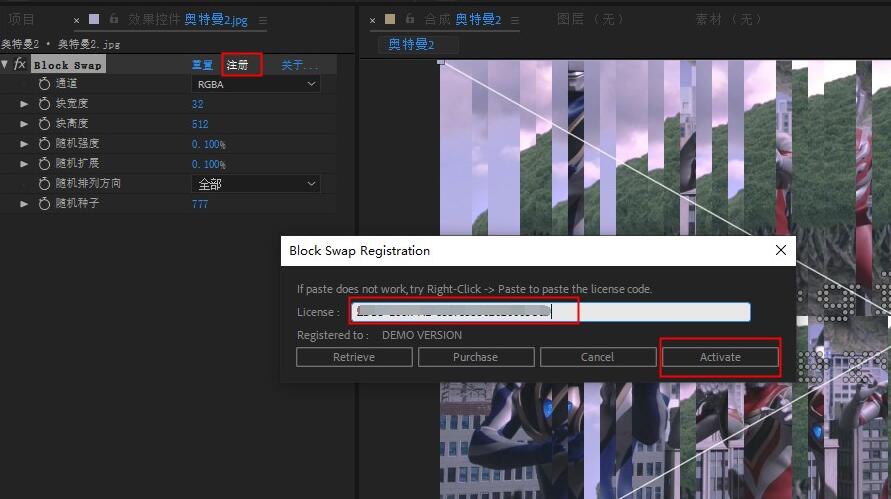
Task: Open the composition panel menu icon
Action: 515,20
